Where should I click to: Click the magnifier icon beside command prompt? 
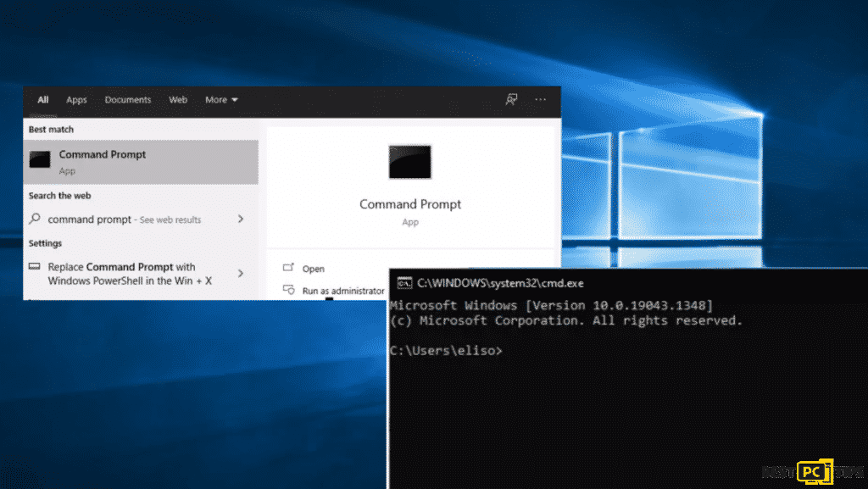[x=35, y=219]
